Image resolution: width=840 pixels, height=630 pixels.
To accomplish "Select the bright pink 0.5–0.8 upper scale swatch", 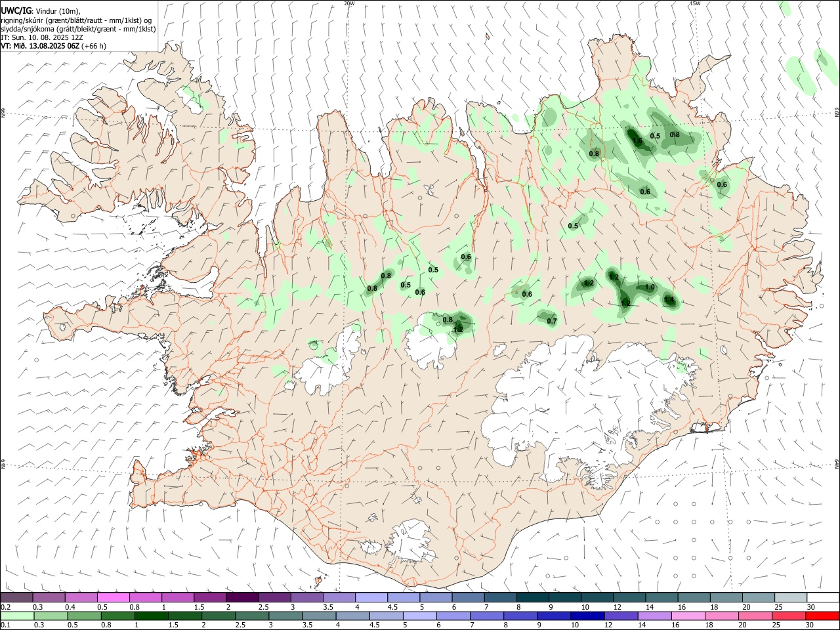I will coord(113,597).
